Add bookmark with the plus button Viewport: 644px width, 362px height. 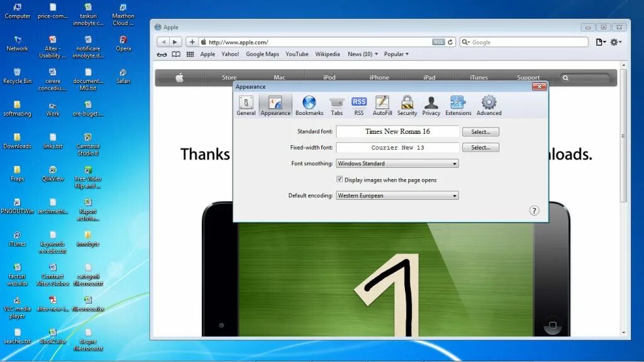192,42
